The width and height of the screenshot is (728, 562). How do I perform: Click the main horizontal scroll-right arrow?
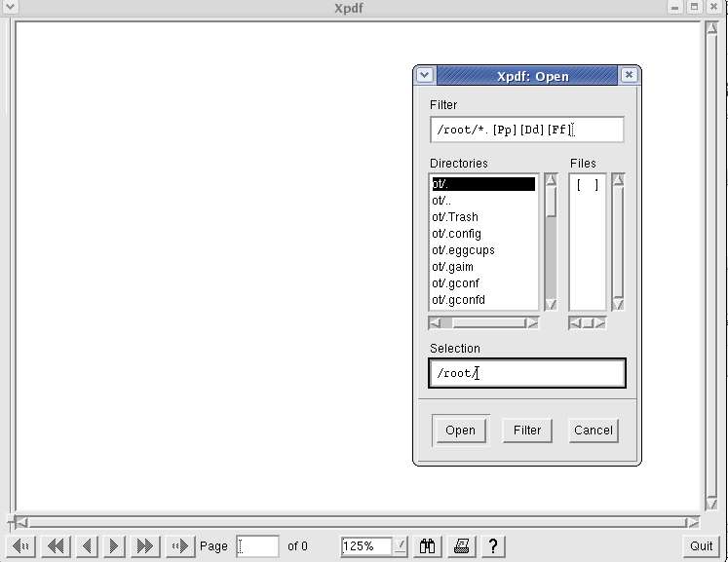693,523
